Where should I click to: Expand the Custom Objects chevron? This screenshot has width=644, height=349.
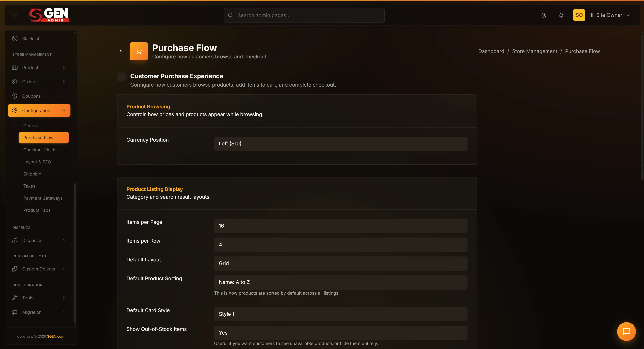(x=64, y=269)
